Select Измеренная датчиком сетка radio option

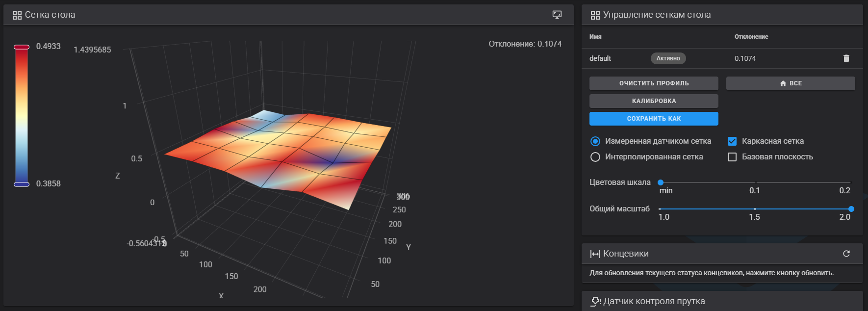tap(595, 141)
